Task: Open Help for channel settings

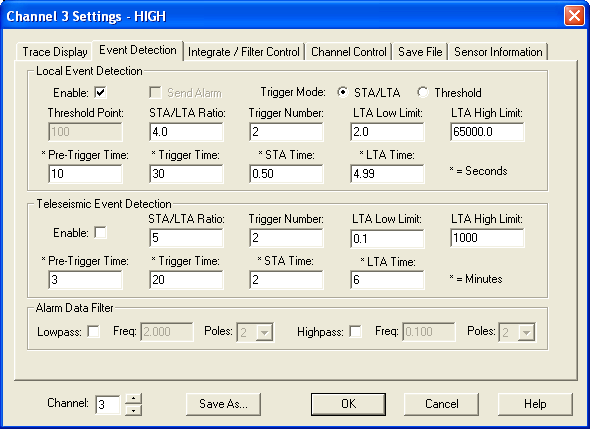Action: click(535, 404)
